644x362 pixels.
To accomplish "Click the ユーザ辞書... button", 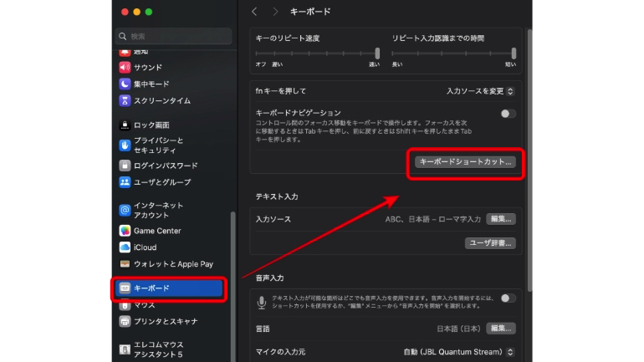I will [x=490, y=243].
